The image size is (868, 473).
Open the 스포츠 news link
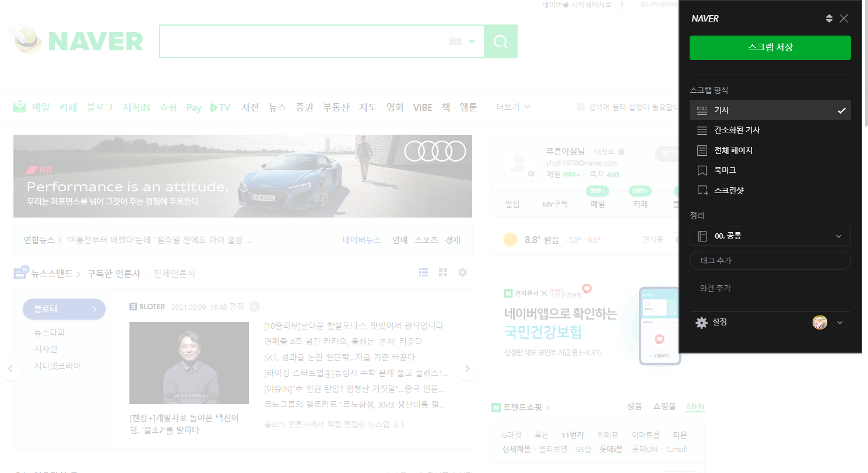point(426,240)
